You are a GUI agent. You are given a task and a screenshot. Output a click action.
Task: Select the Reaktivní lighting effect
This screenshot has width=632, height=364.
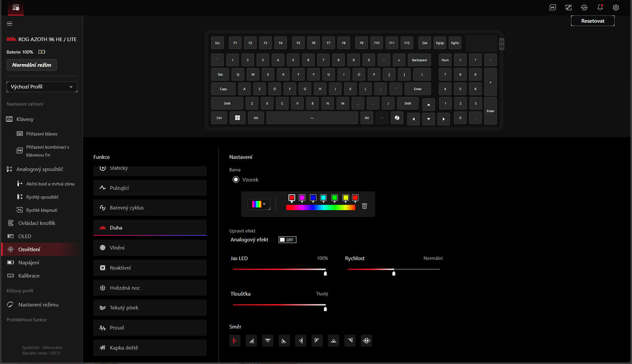tap(150, 268)
